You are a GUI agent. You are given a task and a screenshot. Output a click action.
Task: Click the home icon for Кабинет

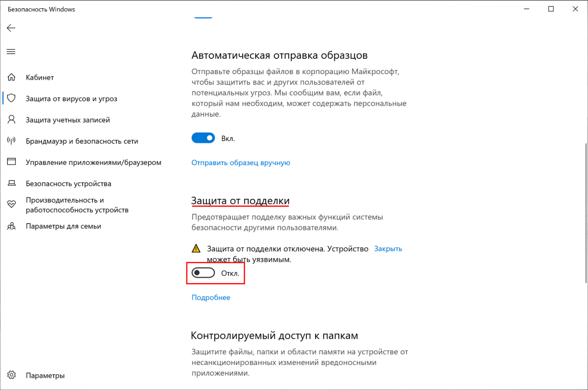[12, 77]
